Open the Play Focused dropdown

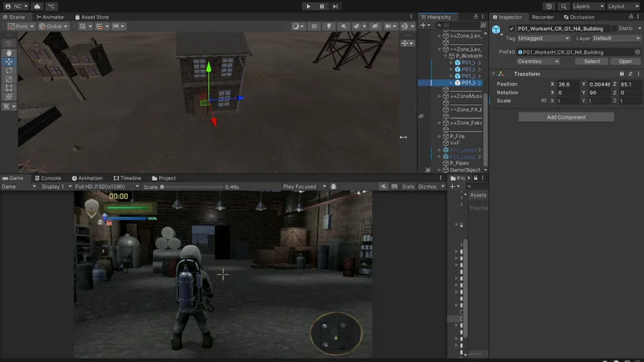(x=304, y=187)
